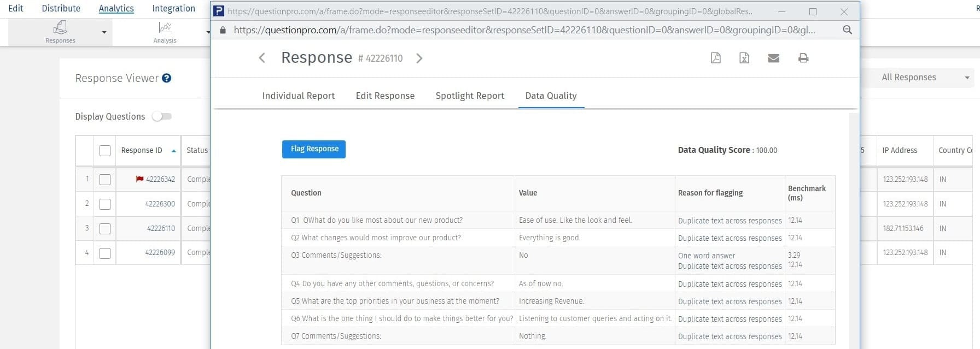Click 'Reason for flagging' column header
The width and height of the screenshot is (980, 349).
coord(710,193)
